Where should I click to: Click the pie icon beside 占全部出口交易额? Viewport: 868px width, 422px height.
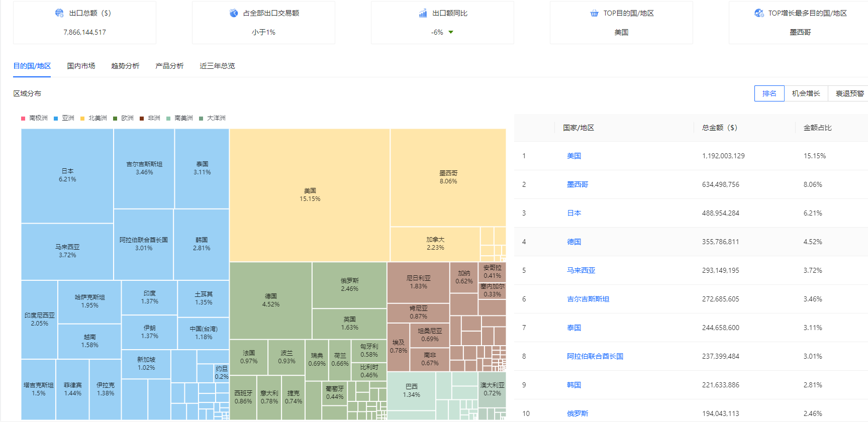point(234,13)
